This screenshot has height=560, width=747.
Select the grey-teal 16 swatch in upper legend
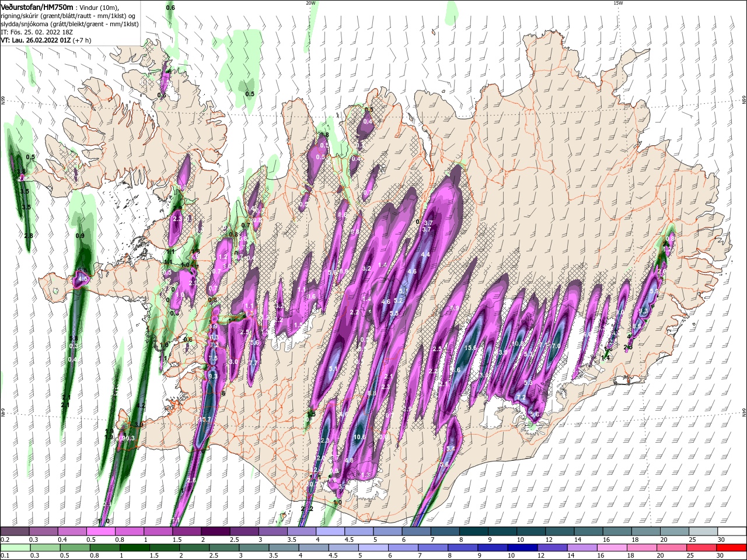[x=617, y=531]
